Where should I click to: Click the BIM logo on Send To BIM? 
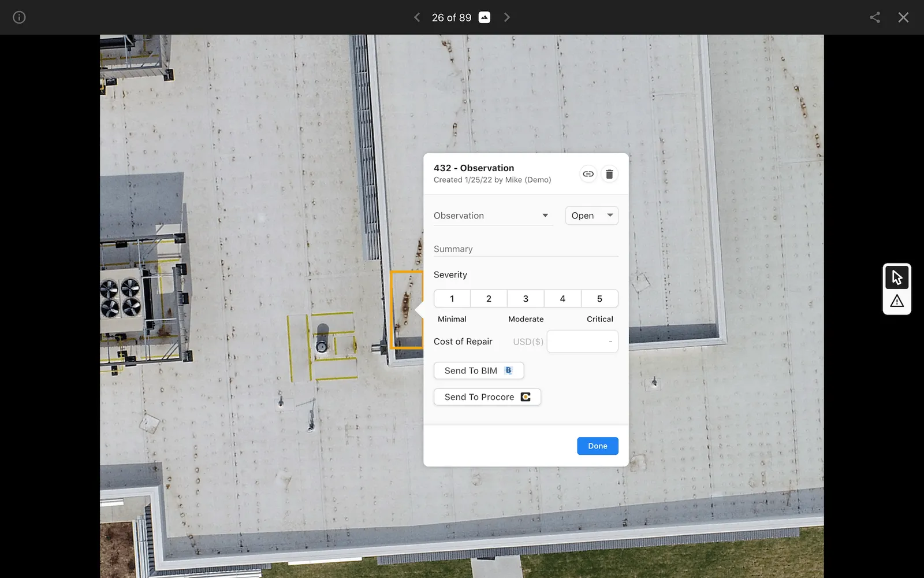coord(508,370)
